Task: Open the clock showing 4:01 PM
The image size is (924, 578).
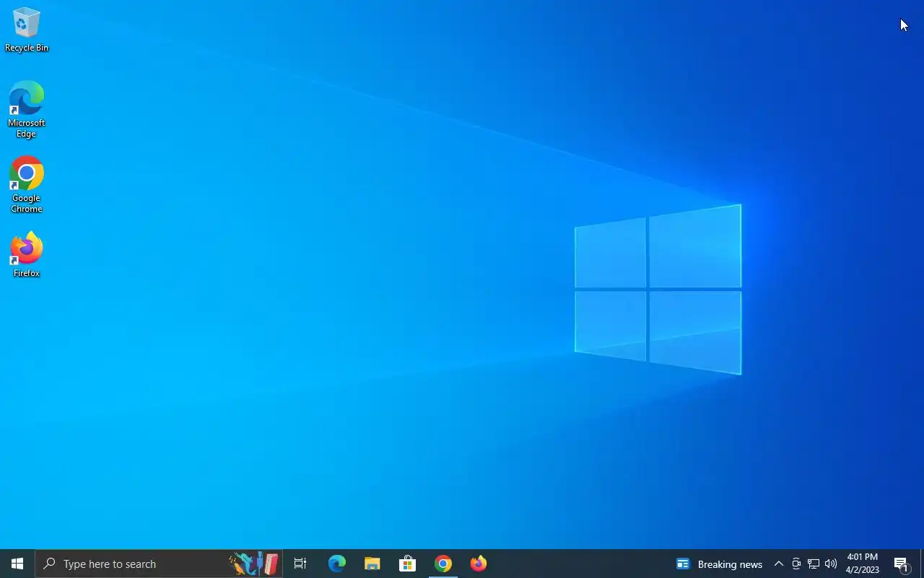Action: pyautogui.click(x=863, y=564)
